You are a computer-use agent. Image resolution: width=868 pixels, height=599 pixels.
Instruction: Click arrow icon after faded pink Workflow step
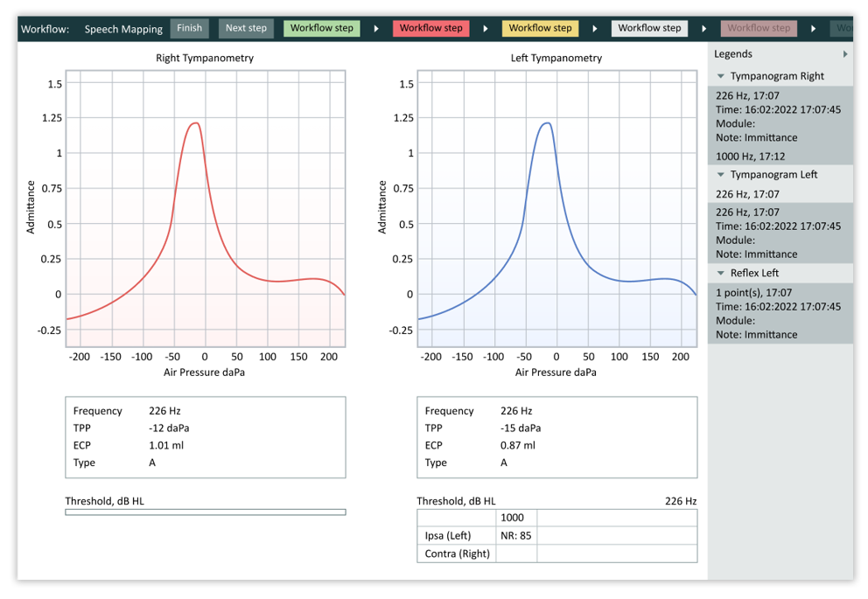[813, 29]
